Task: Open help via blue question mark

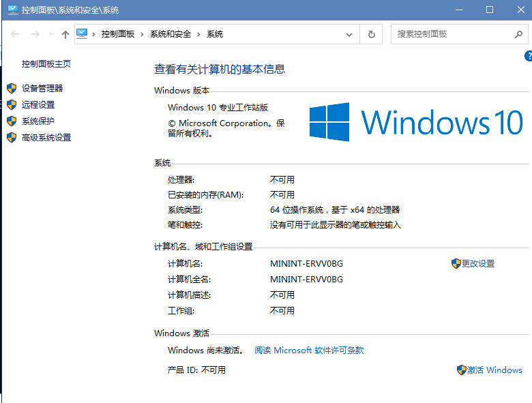Action: tap(529, 56)
